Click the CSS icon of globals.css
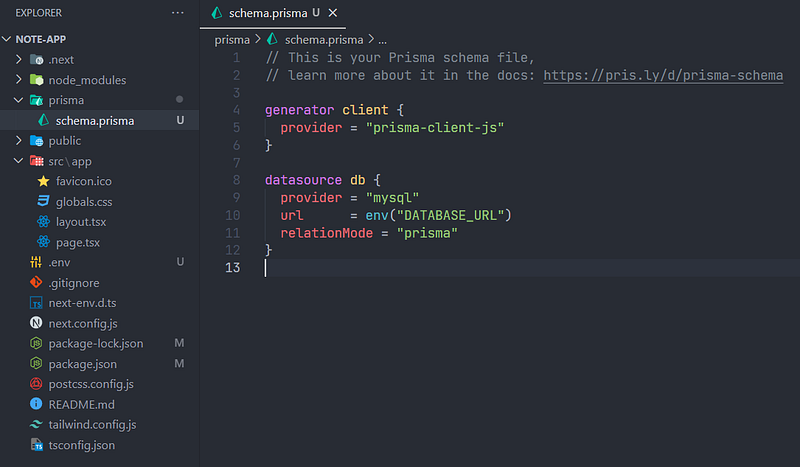The width and height of the screenshot is (800, 467). point(43,201)
